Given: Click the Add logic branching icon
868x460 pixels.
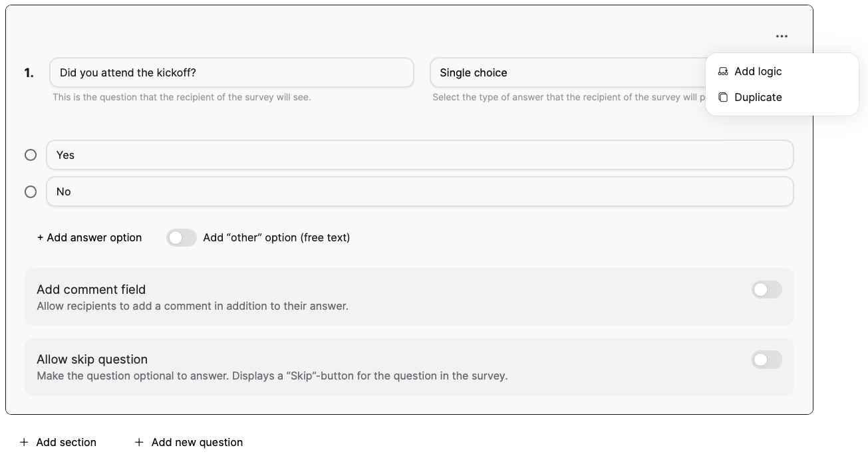Looking at the screenshot, I should tap(723, 72).
